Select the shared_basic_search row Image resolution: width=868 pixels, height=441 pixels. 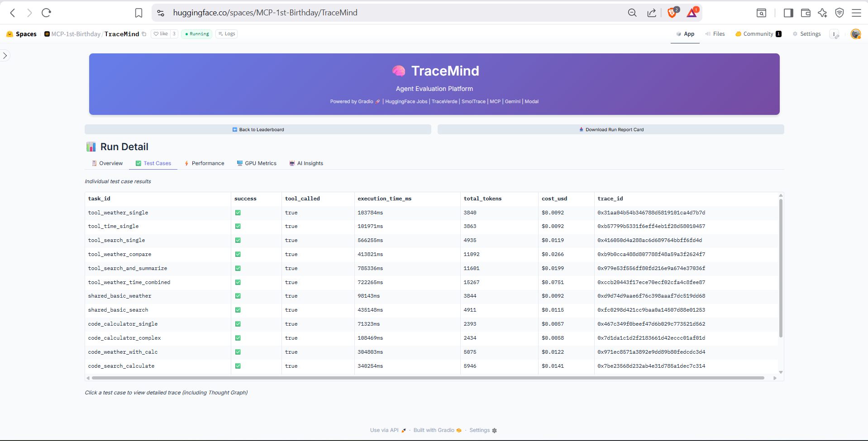click(x=432, y=310)
